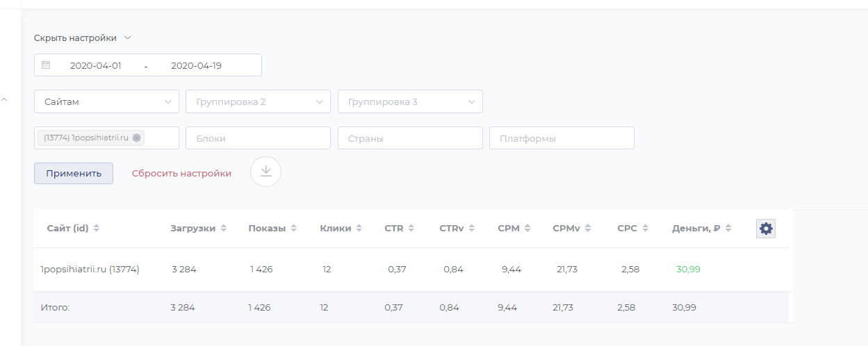Sort table by Деньги column

click(x=727, y=229)
